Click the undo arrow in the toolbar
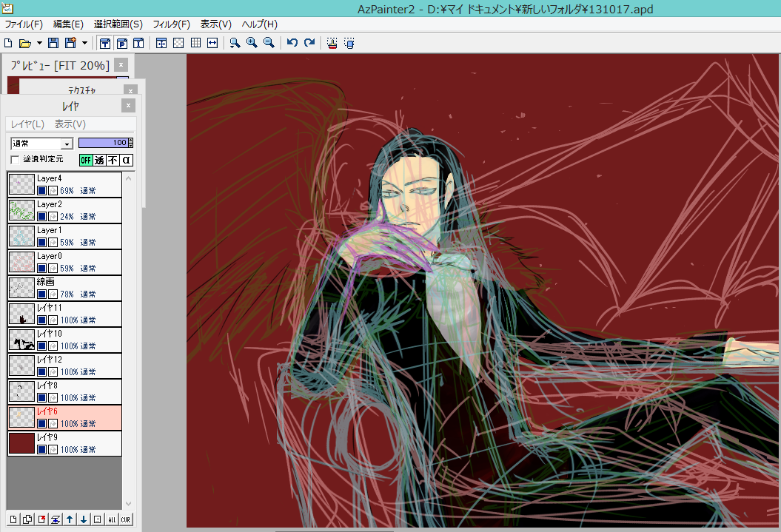The height and width of the screenshot is (532, 781). (x=292, y=43)
